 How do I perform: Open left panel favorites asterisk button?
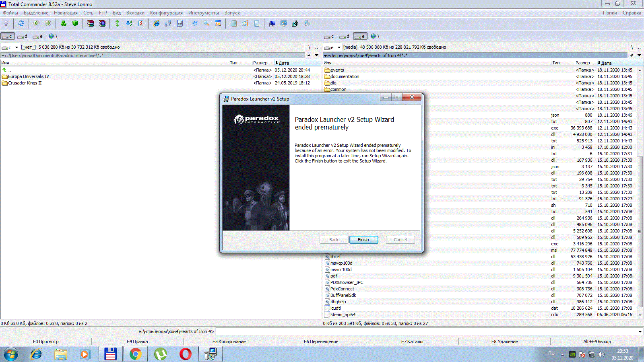click(309, 56)
